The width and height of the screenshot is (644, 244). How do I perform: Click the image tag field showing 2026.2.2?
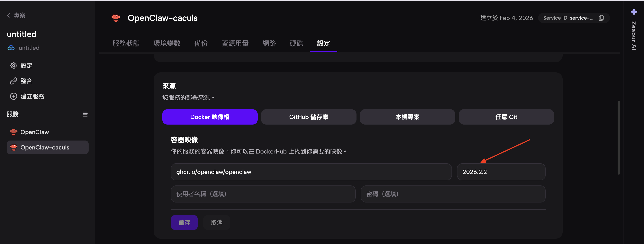pyautogui.click(x=501, y=172)
